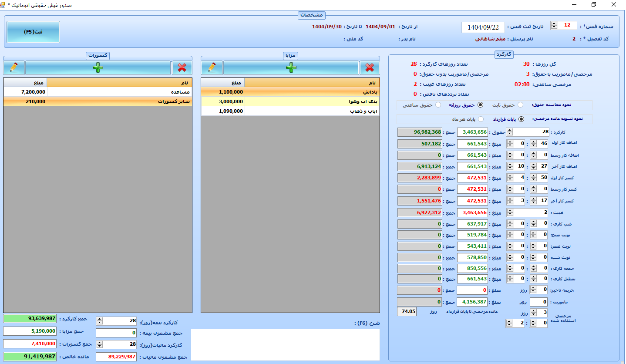The width and height of the screenshot is (626, 364).
Task: Click the slip registration date field 1404/09/22
Action: point(483,27)
